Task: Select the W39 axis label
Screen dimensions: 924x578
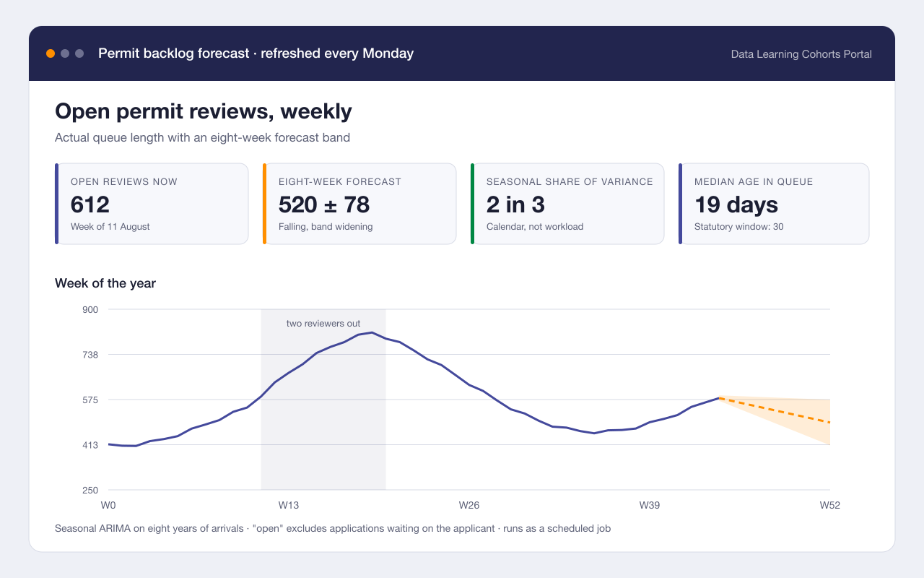Action: (650, 506)
